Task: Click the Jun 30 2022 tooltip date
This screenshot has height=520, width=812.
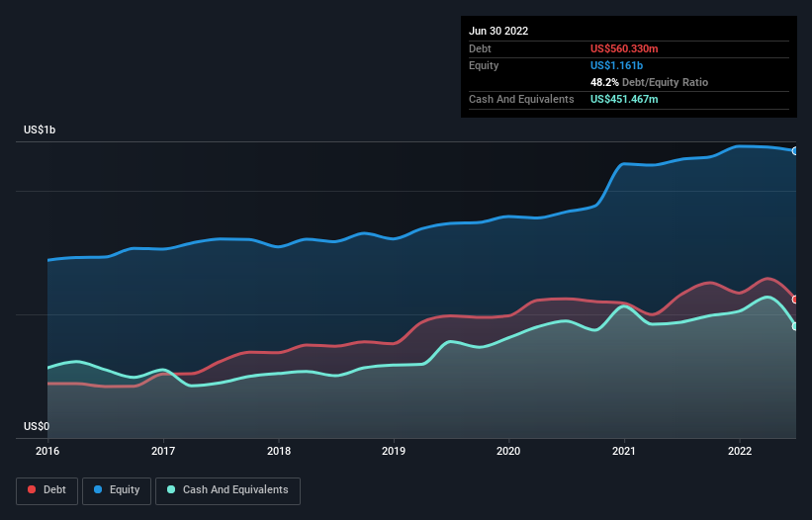Action: pos(498,31)
